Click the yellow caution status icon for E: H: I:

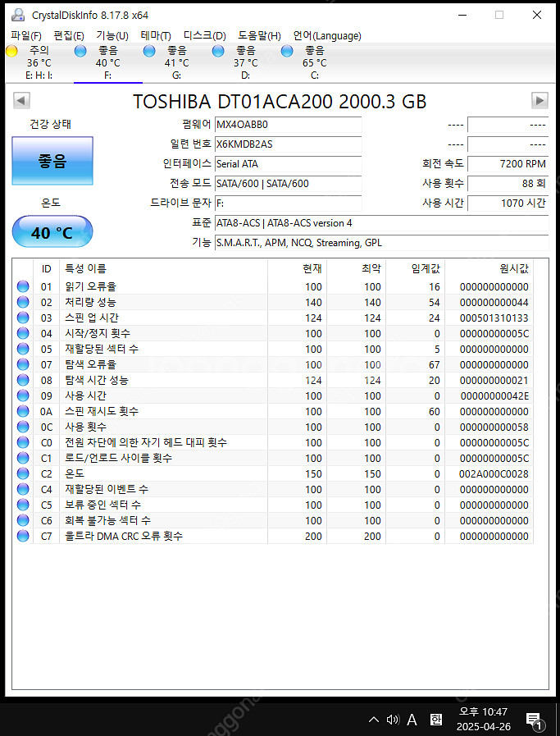tap(11, 51)
